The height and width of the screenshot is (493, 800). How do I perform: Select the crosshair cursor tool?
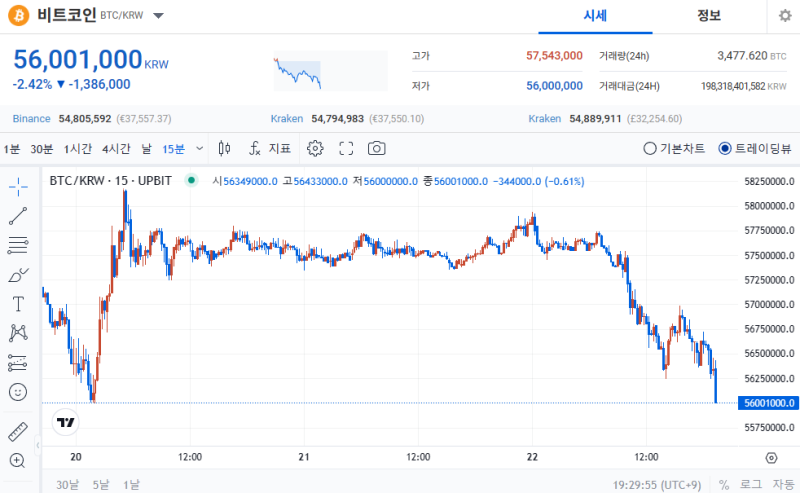[x=18, y=187]
